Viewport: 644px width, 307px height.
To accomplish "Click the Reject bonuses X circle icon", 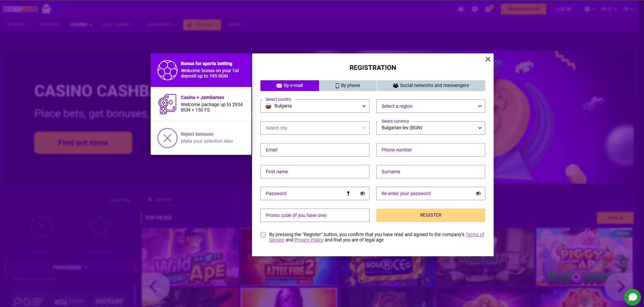I will point(167,138).
